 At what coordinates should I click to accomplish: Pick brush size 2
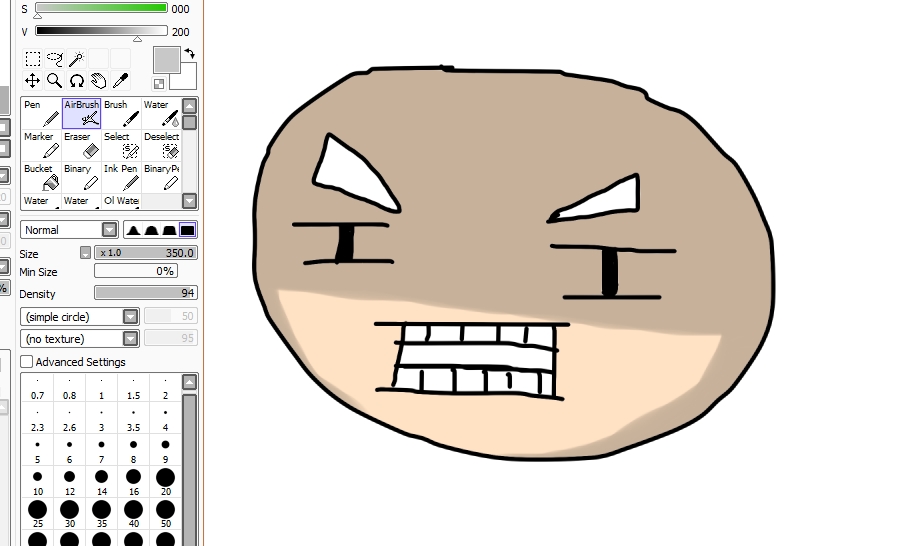tap(165, 389)
